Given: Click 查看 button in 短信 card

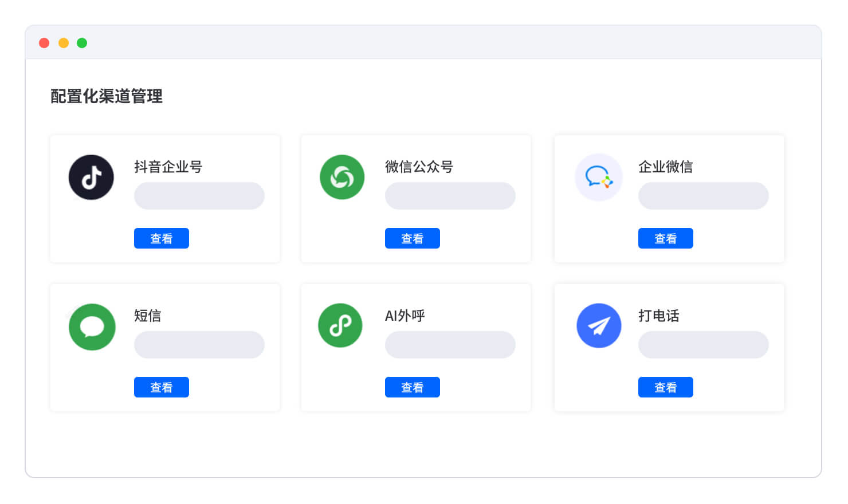Looking at the screenshot, I should [161, 387].
